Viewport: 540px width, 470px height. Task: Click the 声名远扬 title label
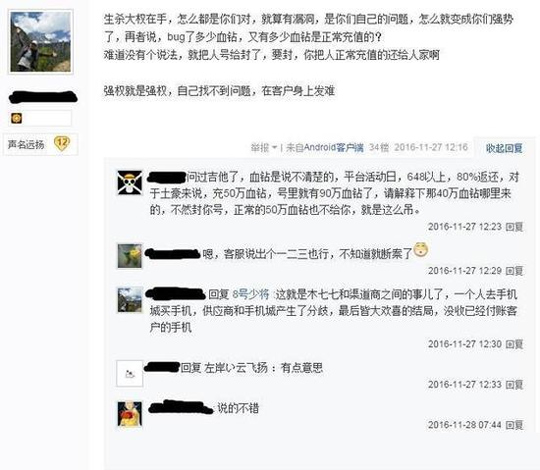pyautogui.click(x=26, y=144)
